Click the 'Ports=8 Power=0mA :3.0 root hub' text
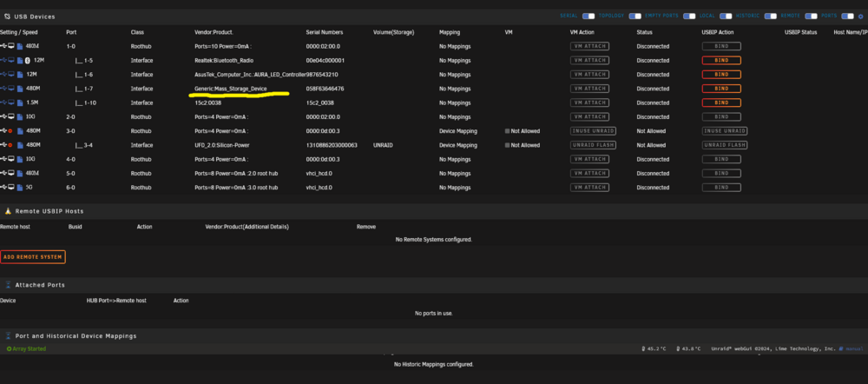The width and height of the screenshot is (868, 384). [236, 188]
